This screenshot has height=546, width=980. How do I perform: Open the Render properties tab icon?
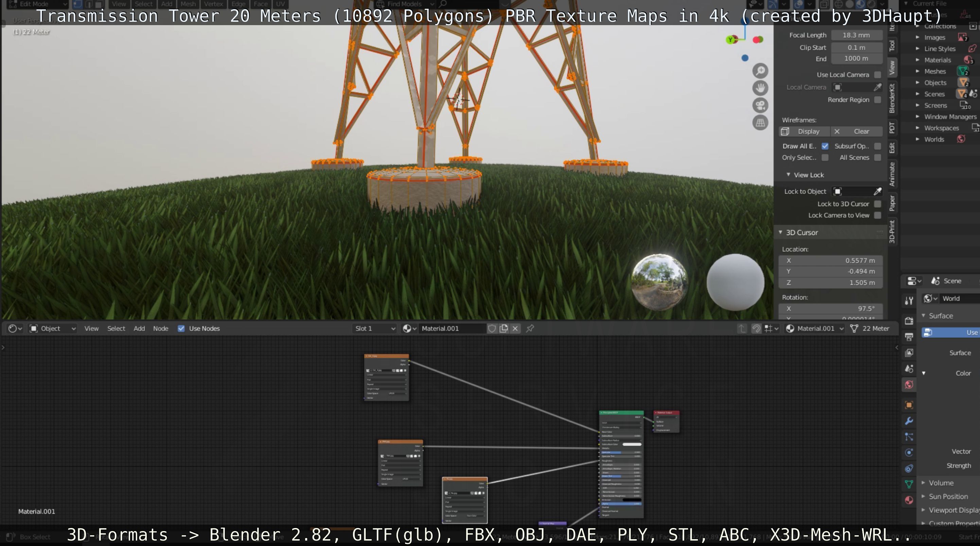[x=909, y=321]
